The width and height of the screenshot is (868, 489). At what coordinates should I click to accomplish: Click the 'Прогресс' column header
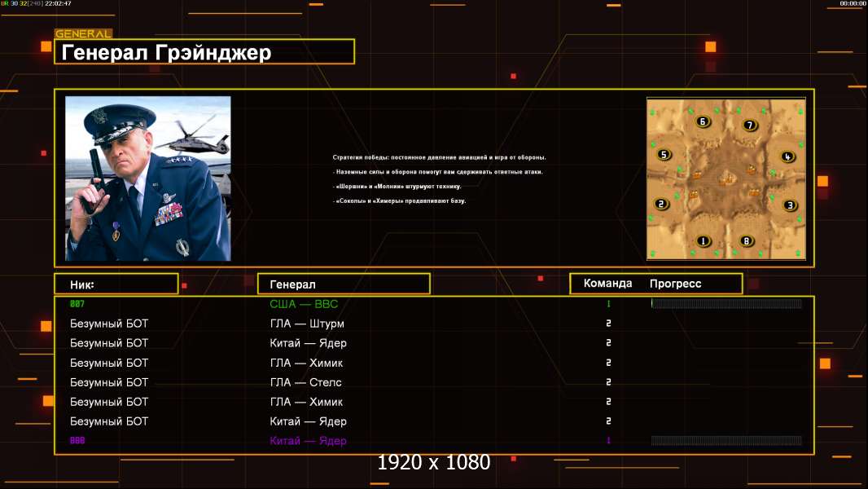pyautogui.click(x=675, y=284)
